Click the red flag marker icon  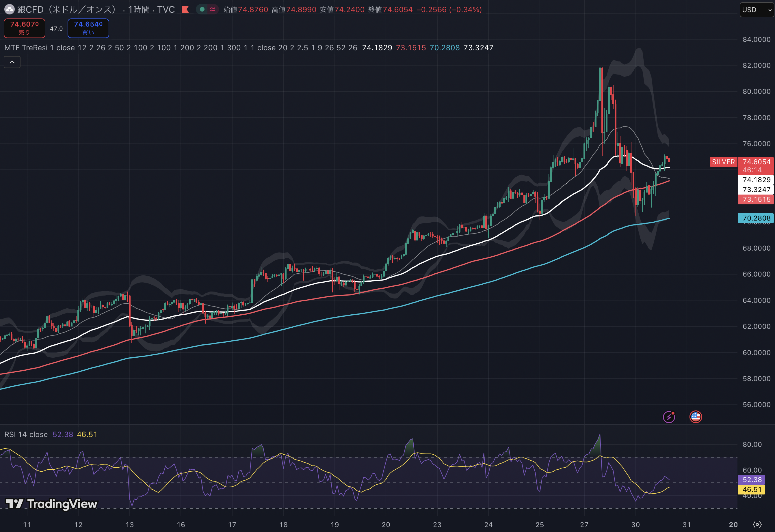pyautogui.click(x=185, y=9)
